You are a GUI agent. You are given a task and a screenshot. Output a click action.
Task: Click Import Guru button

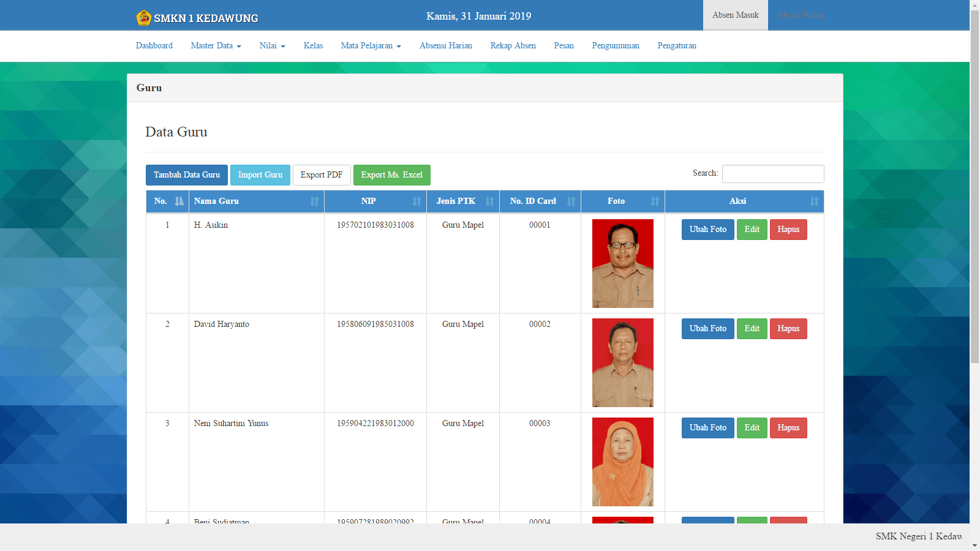[260, 175]
